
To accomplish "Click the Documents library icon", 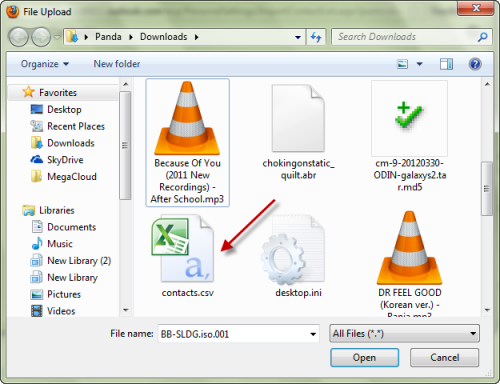I will [37, 227].
